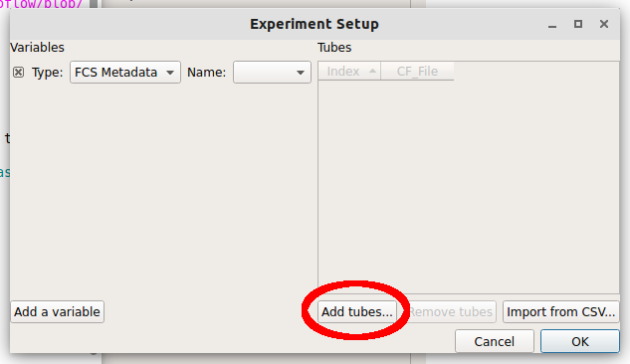Click the Variables section label
630x364 pixels.
37,48
